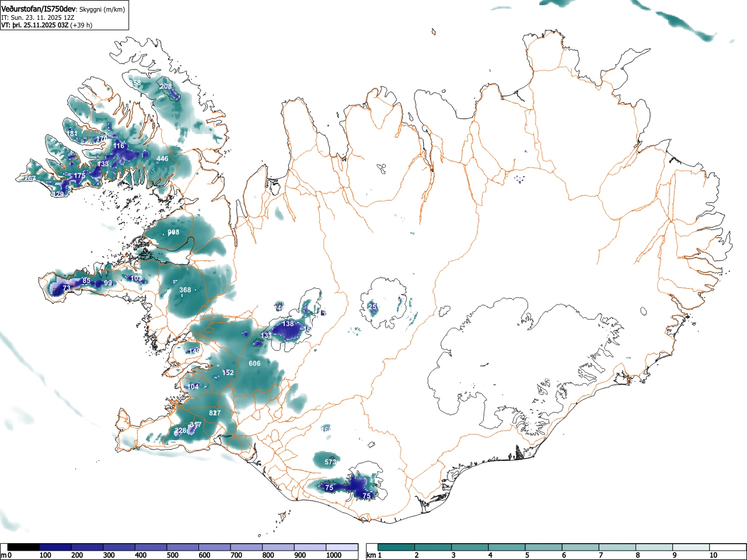Click the '8' label on the km legend
This screenshot has width=747, height=560.
[x=638, y=555]
